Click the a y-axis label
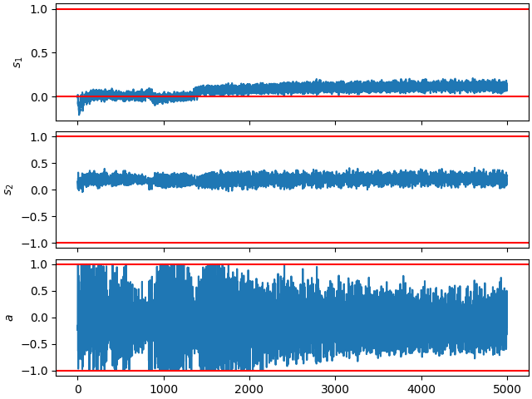This screenshot has width=532, height=399. pos(9,318)
